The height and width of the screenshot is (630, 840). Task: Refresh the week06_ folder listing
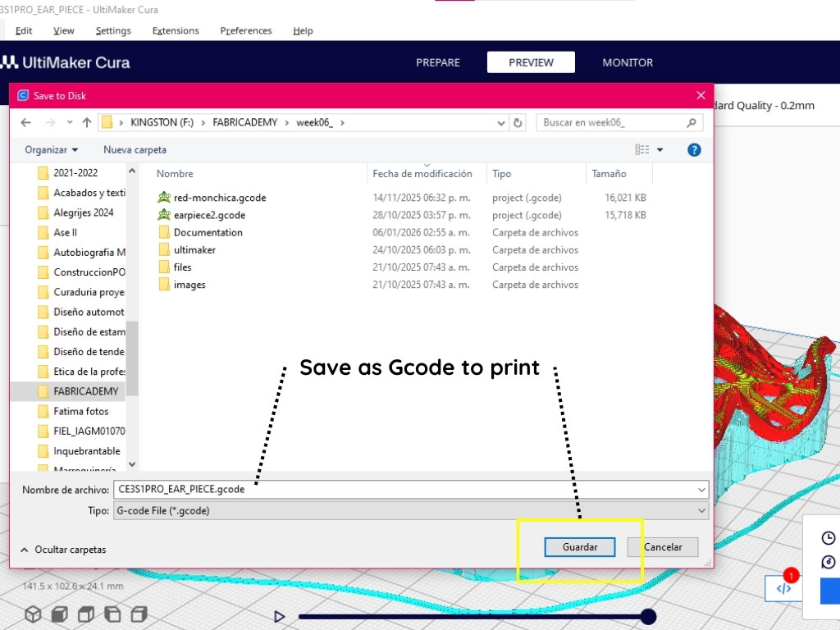click(x=518, y=123)
